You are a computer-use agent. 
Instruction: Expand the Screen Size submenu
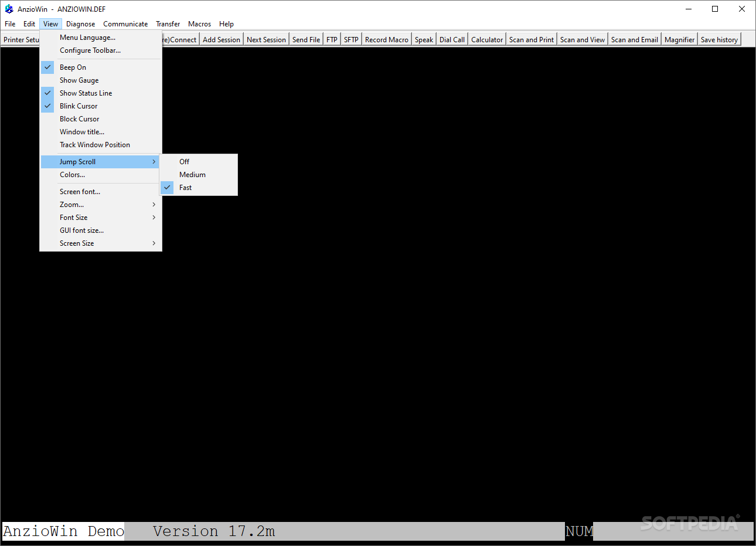(x=101, y=243)
